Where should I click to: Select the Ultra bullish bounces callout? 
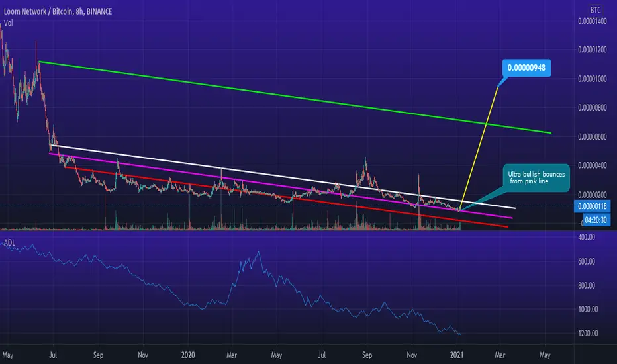pyautogui.click(x=536, y=178)
